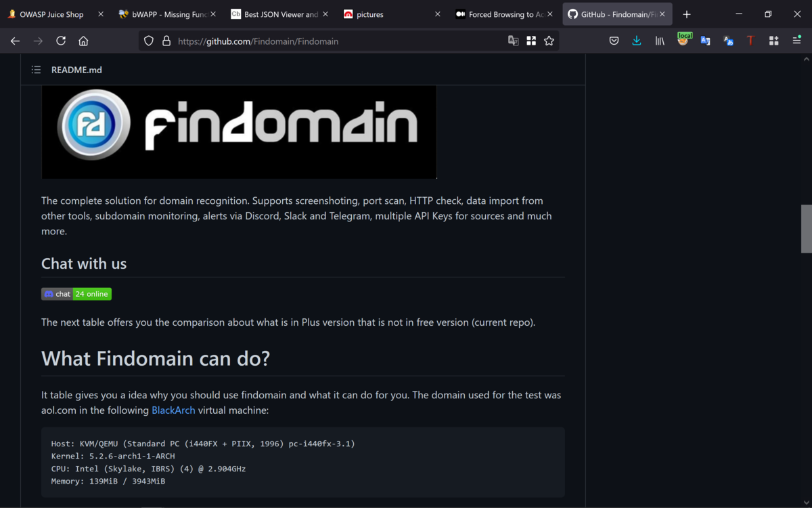Open the translator extension with あ symbol
This screenshot has height=508, width=812.
(x=728, y=41)
